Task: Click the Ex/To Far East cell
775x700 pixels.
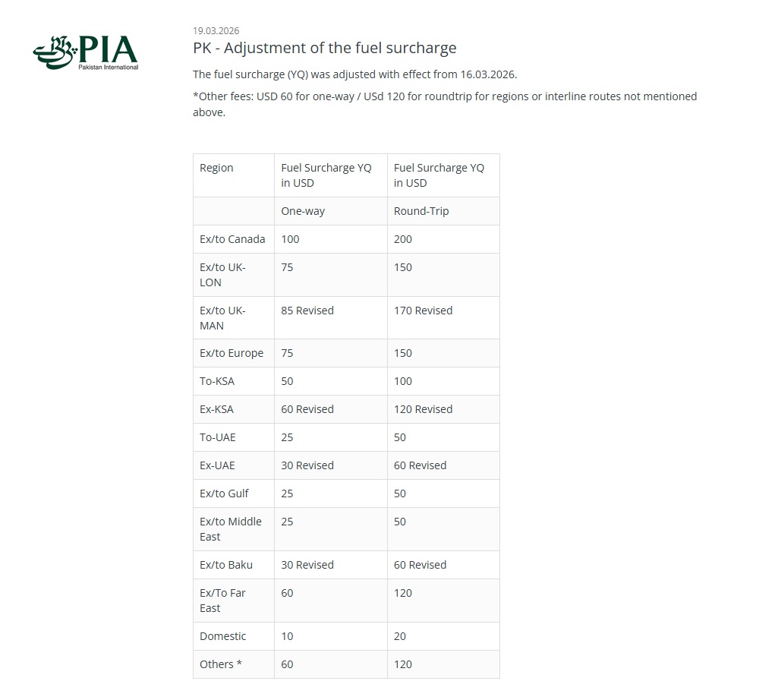Action: point(222,600)
